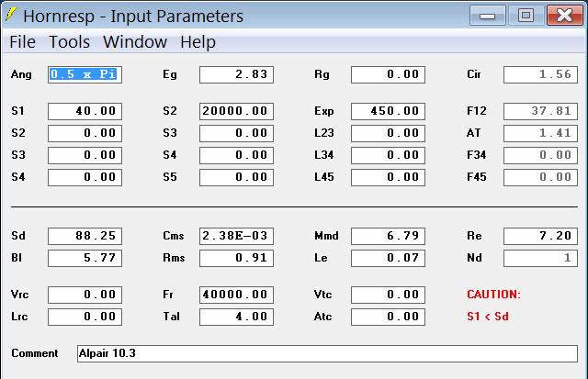Click the F34 field
Viewport: 588px width, 379px height.
(540, 155)
